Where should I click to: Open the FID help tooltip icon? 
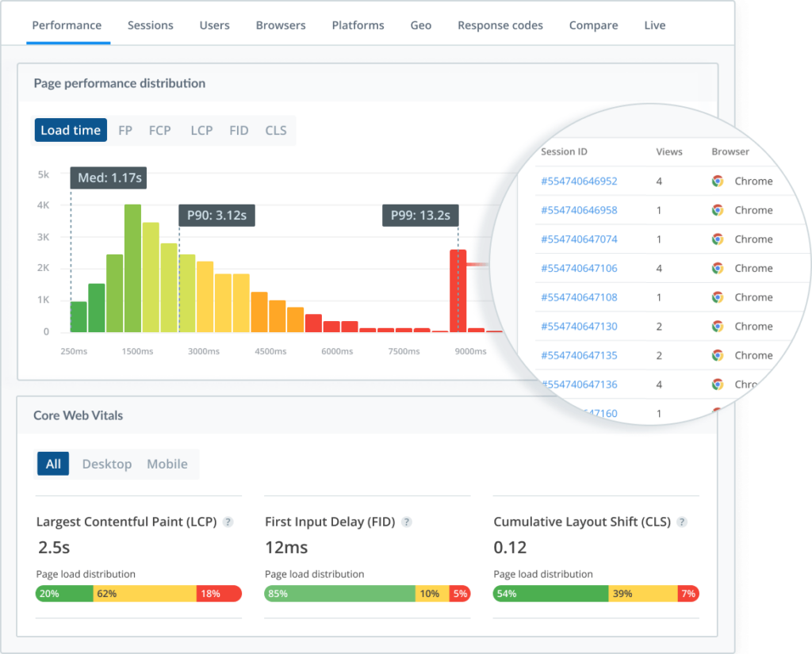point(407,522)
